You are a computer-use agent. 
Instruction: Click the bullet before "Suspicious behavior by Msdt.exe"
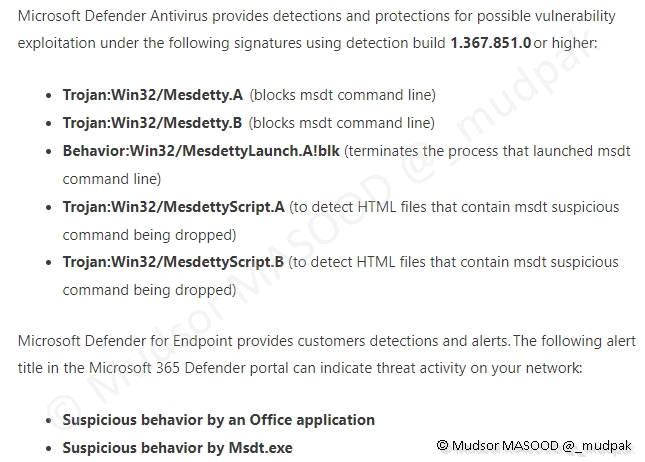click(x=49, y=449)
